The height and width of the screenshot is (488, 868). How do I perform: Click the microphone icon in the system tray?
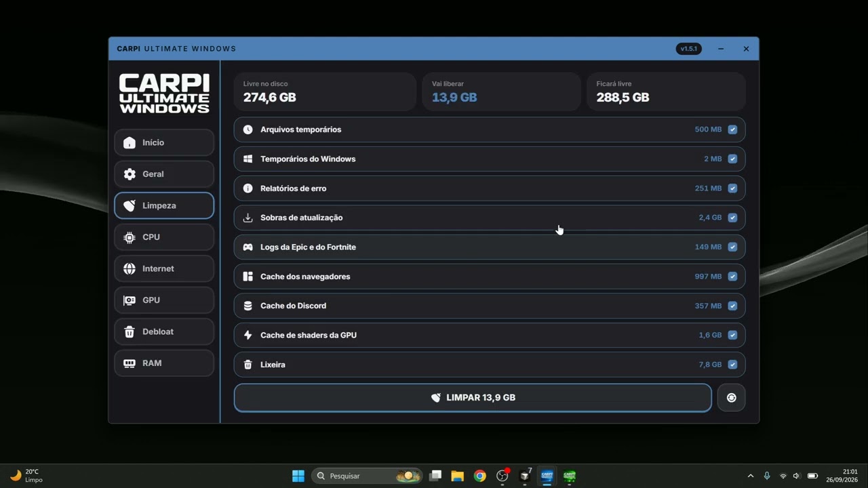coord(767,476)
